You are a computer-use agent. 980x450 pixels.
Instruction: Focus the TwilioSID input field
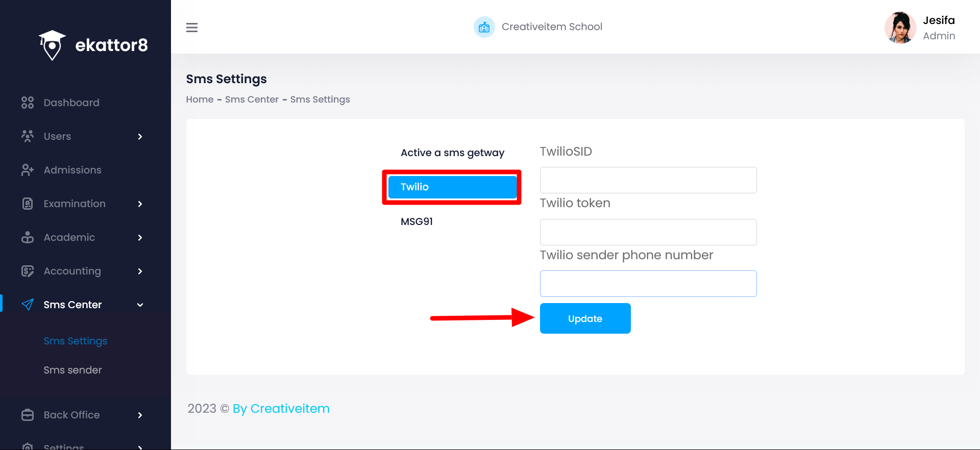[x=648, y=180]
